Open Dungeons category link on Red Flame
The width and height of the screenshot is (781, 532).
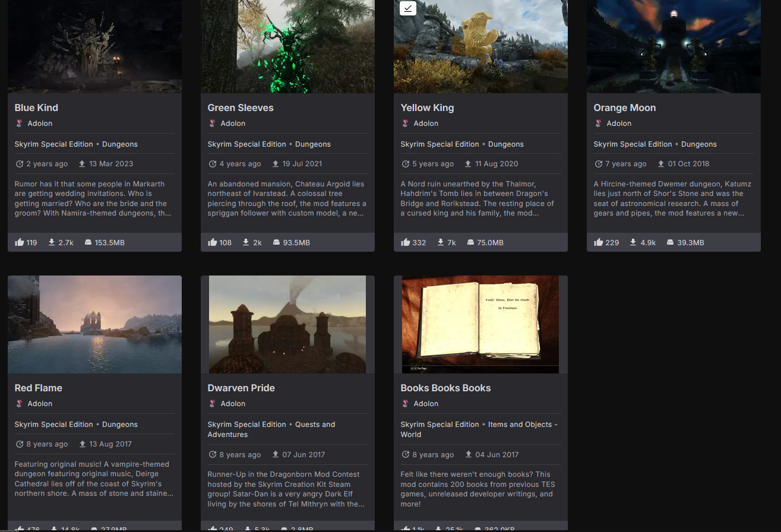click(120, 425)
